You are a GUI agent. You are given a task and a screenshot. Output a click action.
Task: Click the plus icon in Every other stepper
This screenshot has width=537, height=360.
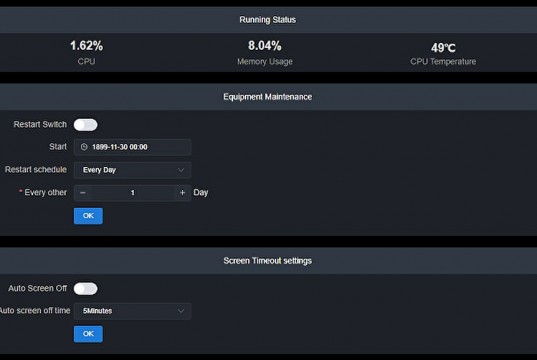pyautogui.click(x=183, y=193)
